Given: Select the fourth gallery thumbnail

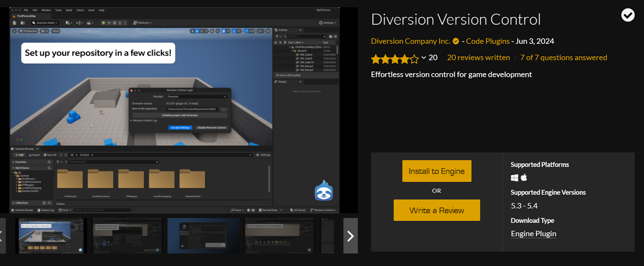Looking at the screenshot, I should pos(279,235).
